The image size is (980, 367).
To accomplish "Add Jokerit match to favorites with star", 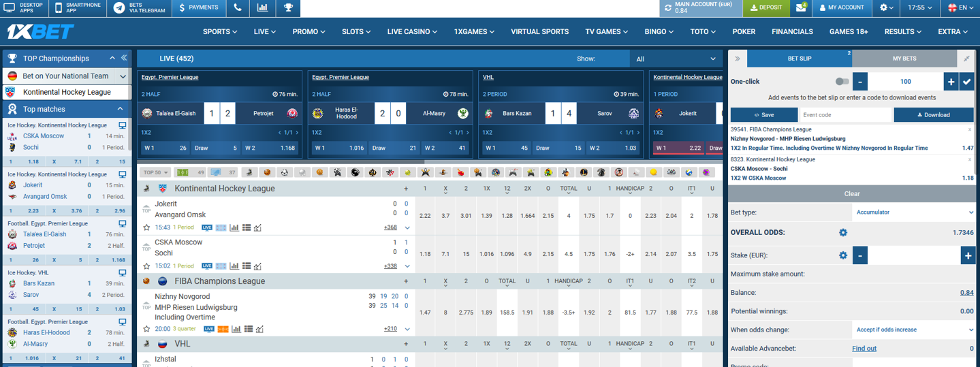I will (146, 228).
